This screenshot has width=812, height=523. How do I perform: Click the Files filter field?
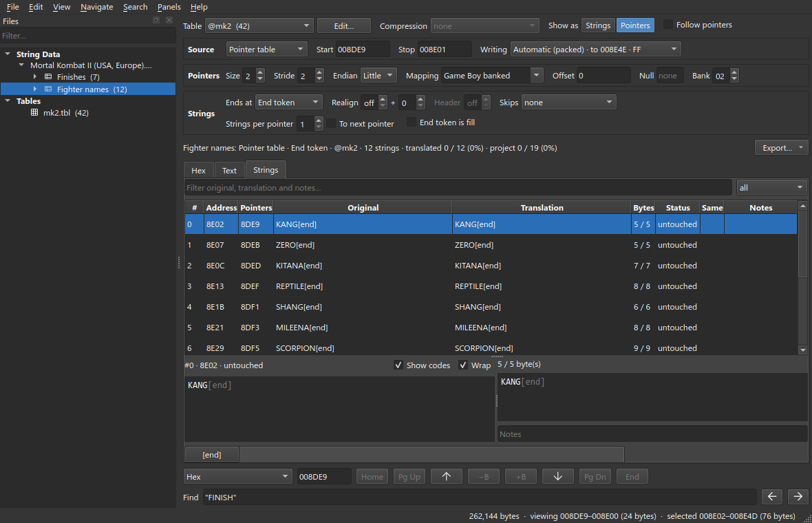(88, 36)
